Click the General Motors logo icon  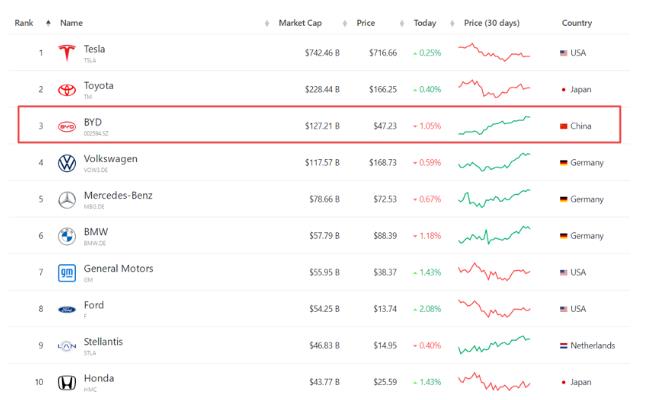[x=68, y=273]
